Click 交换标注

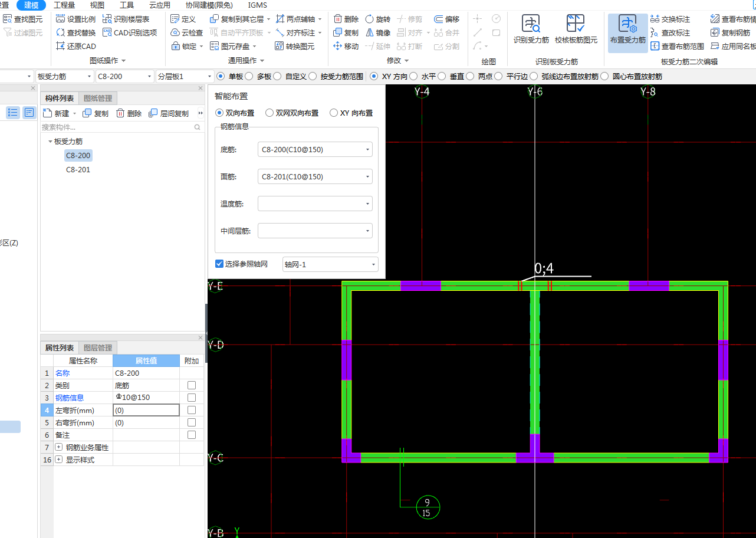click(670, 19)
